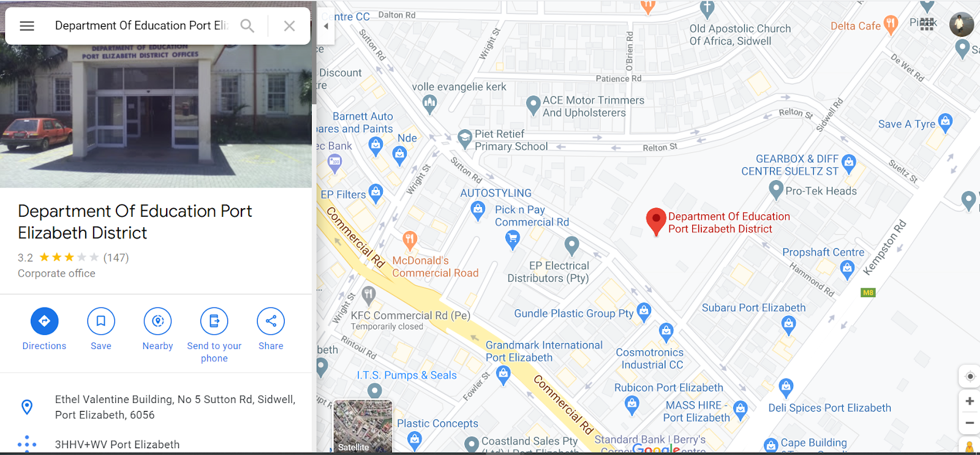Open the 147 reviews link
The height and width of the screenshot is (455, 980).
[116, 258]
